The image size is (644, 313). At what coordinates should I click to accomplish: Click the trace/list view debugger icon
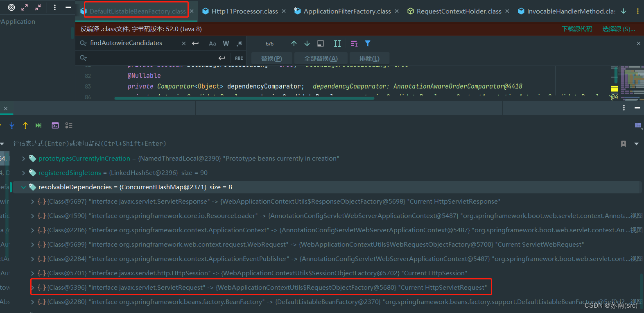click(69, 125)
